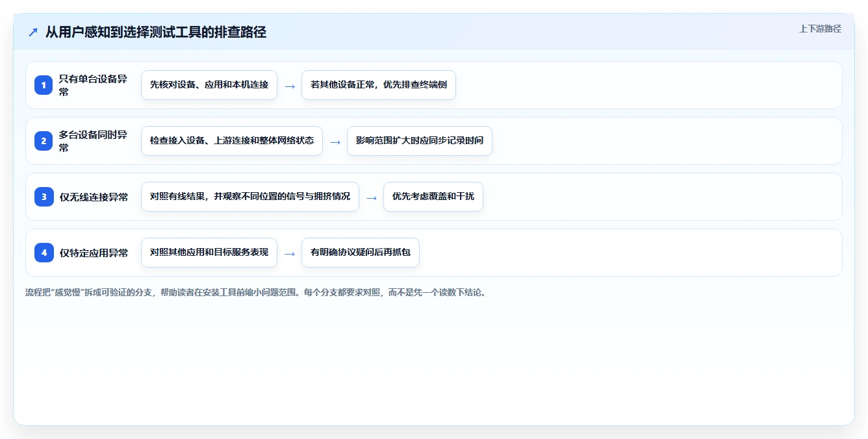Screen dimensions: 868x439
Task: Select step badge 4 for specific-app anomaly
Action: click(44, 253)
